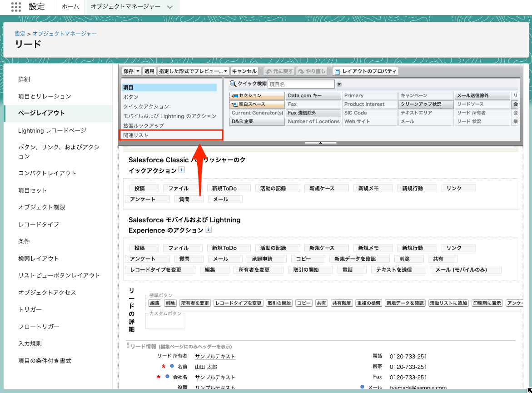532x393 pixels.
Task: Open コンパクトレイアウト in the sidebar
Action: [47, 173]
